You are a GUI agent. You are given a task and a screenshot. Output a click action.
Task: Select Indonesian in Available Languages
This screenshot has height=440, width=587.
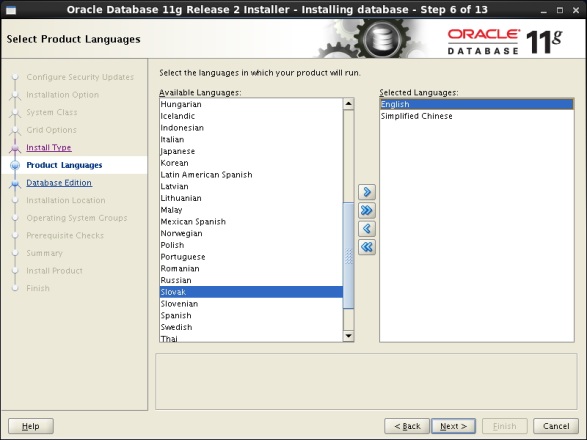[x=251, y=128]
